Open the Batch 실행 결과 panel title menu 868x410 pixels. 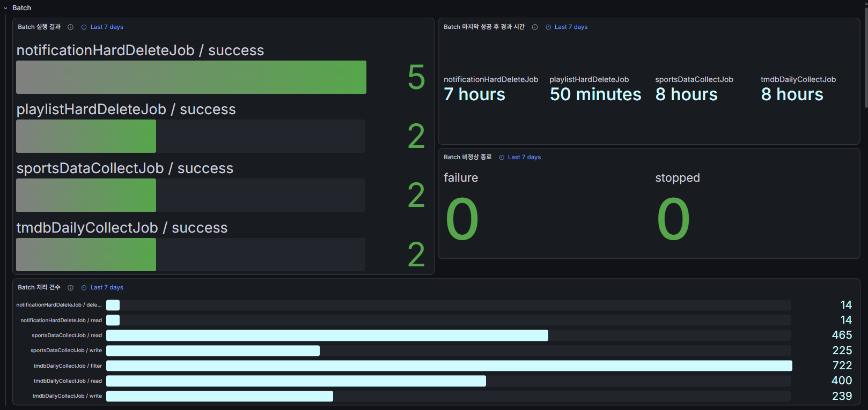[x=39, y=27]
